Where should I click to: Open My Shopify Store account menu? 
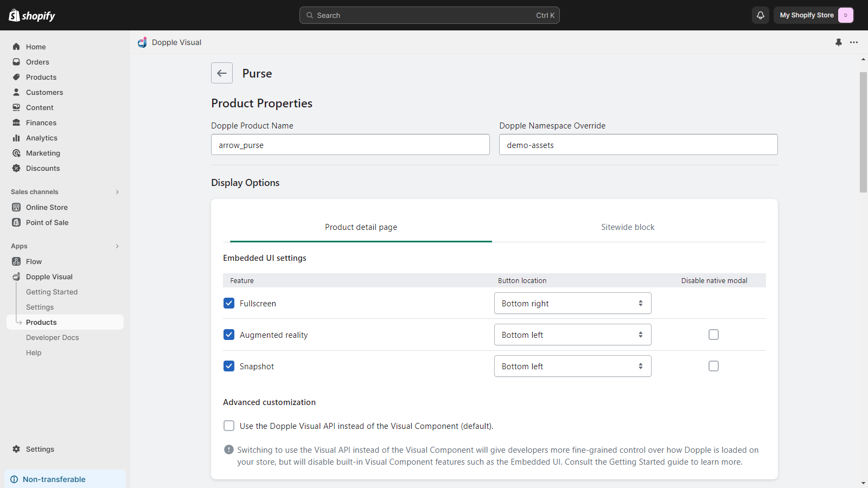(814, 15)
